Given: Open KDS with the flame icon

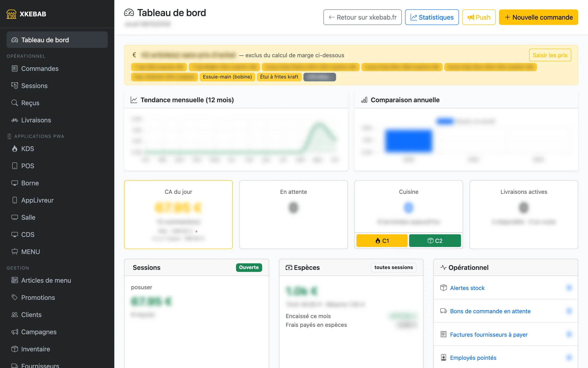Looking at the screenshot, I should coord(15,149).
